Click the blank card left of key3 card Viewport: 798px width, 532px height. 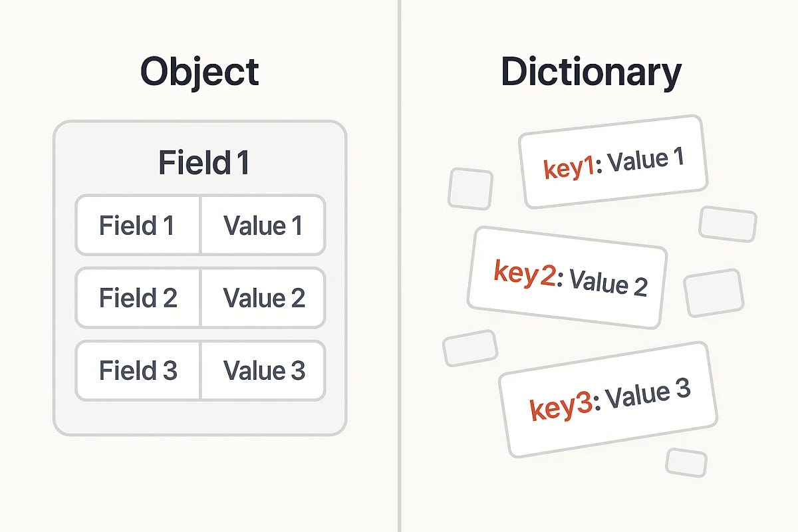point(470,348)
